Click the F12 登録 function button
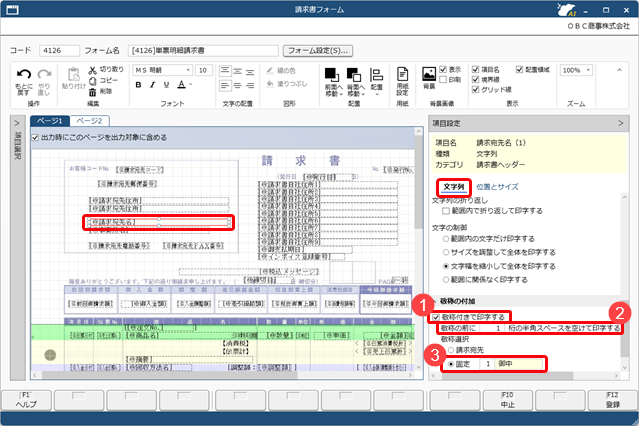The image size is (639, 426). pos(613,400)
